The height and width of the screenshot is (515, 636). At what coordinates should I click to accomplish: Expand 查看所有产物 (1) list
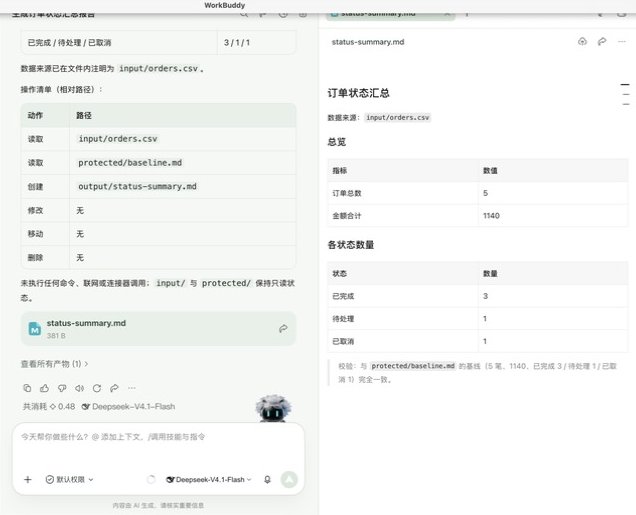pos(54,364)
